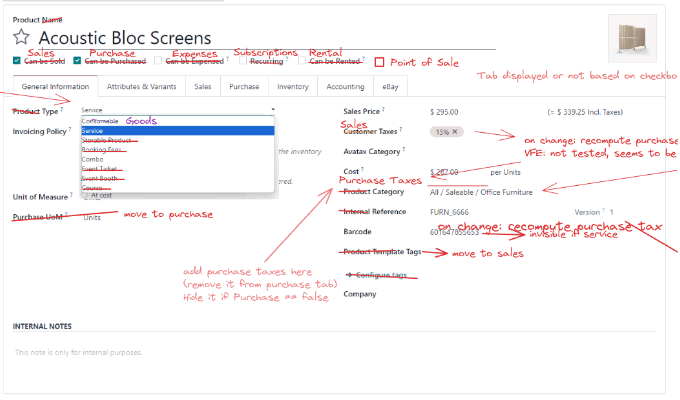Remove the 15% customer tax tag

tap(455, 131)
